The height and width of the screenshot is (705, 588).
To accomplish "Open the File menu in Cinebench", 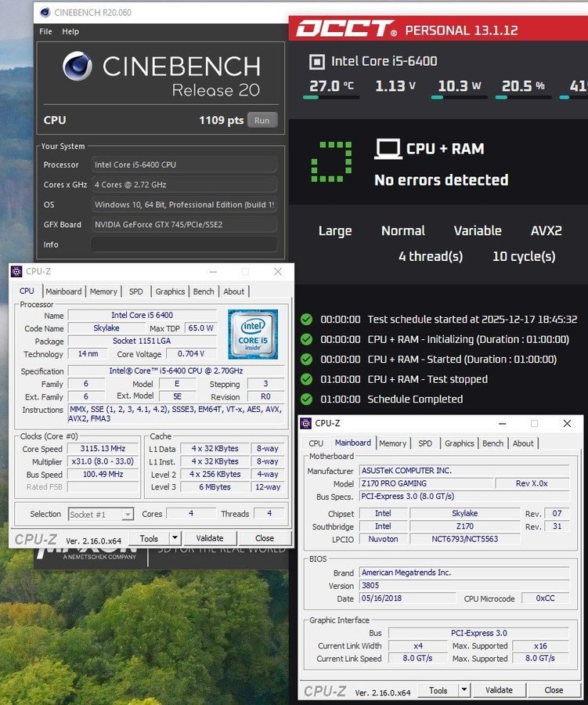I will pyautogui.click(x=45, y=31).
